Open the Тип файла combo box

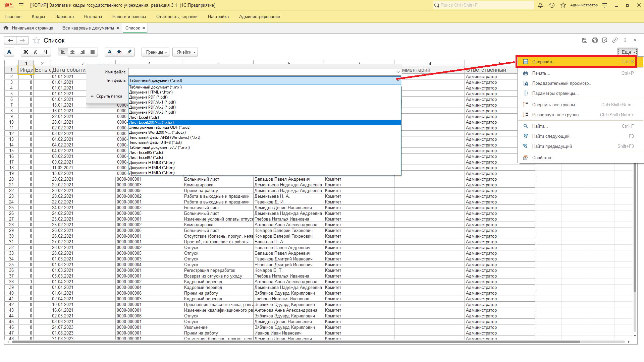pyautogui.click(x=264, y=80)
